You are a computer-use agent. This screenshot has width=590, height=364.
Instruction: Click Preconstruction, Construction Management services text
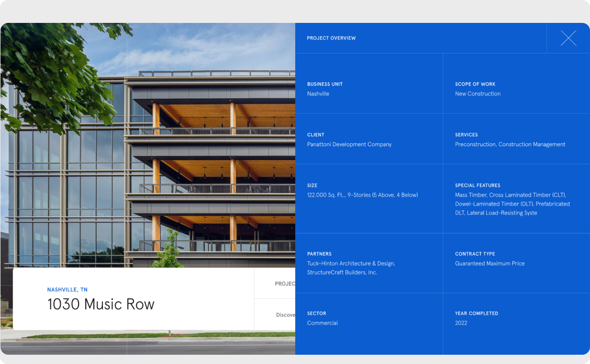(510, 144)
